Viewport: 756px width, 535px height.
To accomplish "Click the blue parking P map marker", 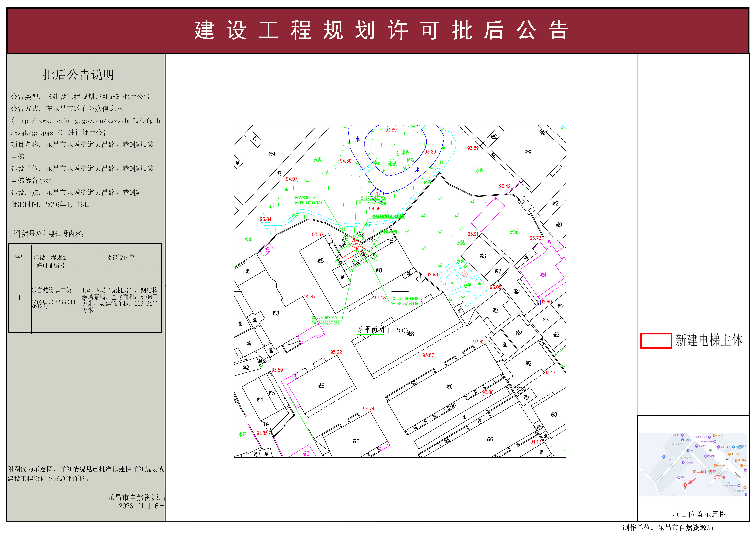I will (663, 457).
